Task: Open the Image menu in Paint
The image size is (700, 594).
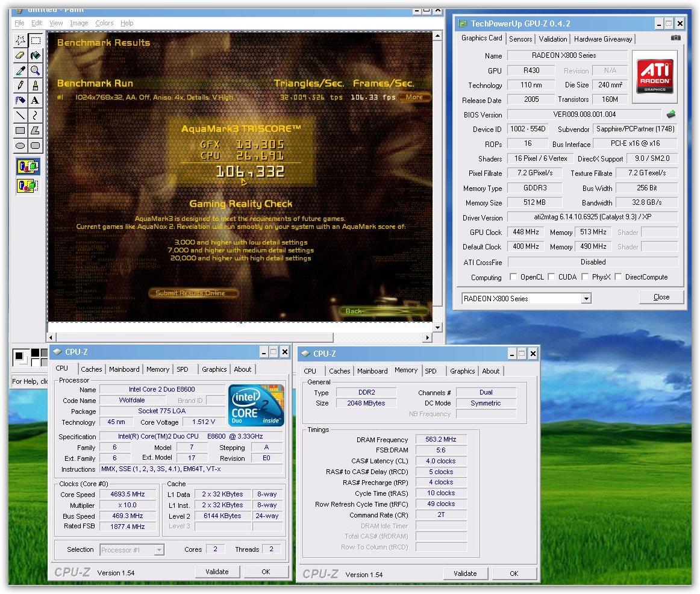Action: tap(79, 23)
